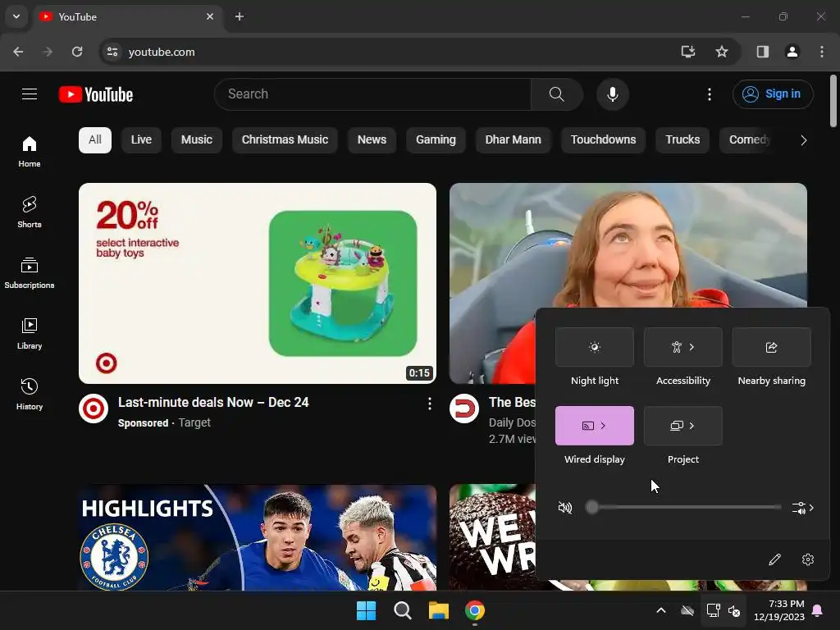Select the Touchdowns chip
Viewport: 840px width, 630px height.
603,139
